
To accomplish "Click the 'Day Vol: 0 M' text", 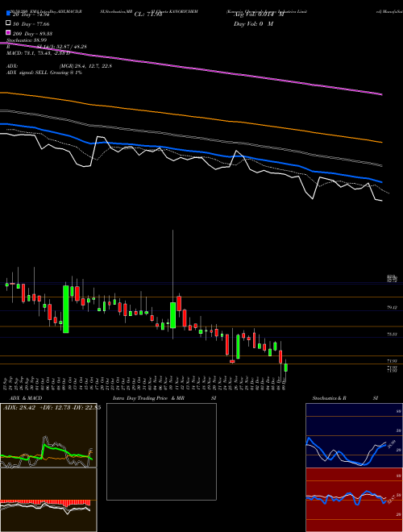I will (x=253, y=23).
